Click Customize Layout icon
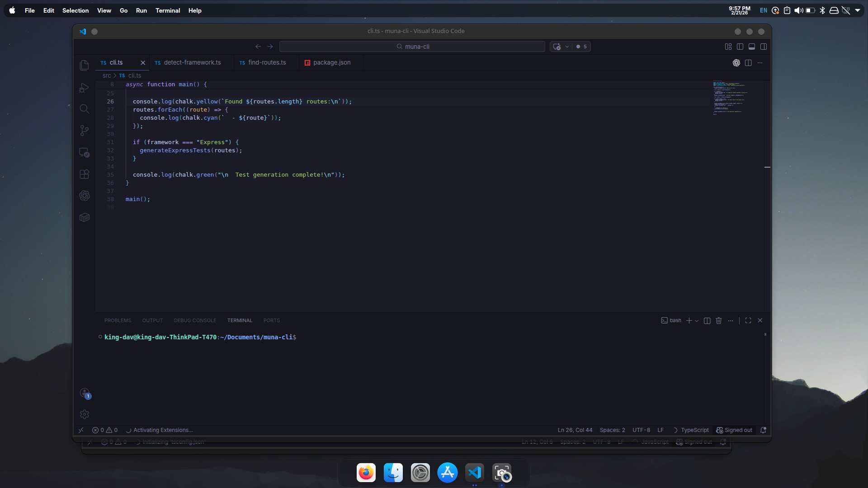The width and height of the screenshot is (868, 488). pos(728,47)
